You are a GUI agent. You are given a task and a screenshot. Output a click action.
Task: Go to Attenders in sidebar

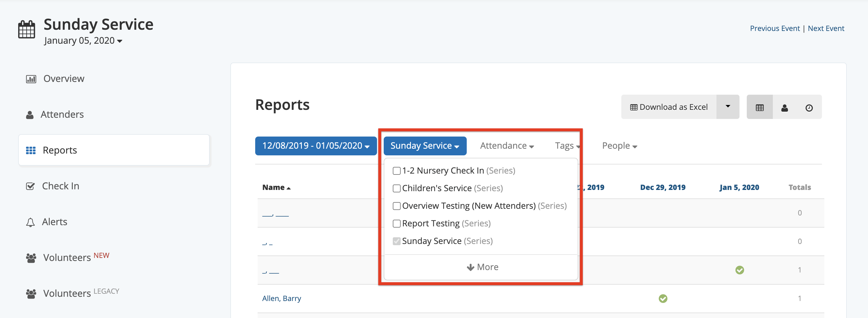coord(62,115)
